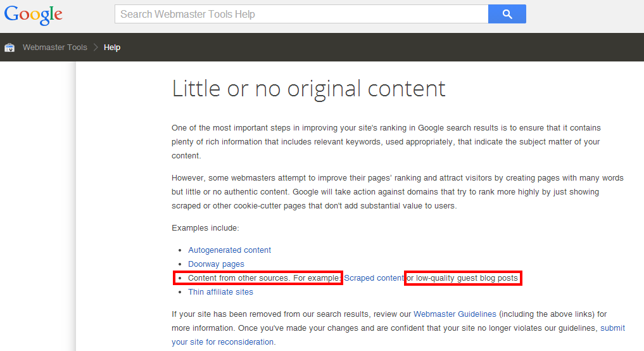This screenshot has height=351, width=644.
Task: Click the Google logo
Action: tap(34, 15)
